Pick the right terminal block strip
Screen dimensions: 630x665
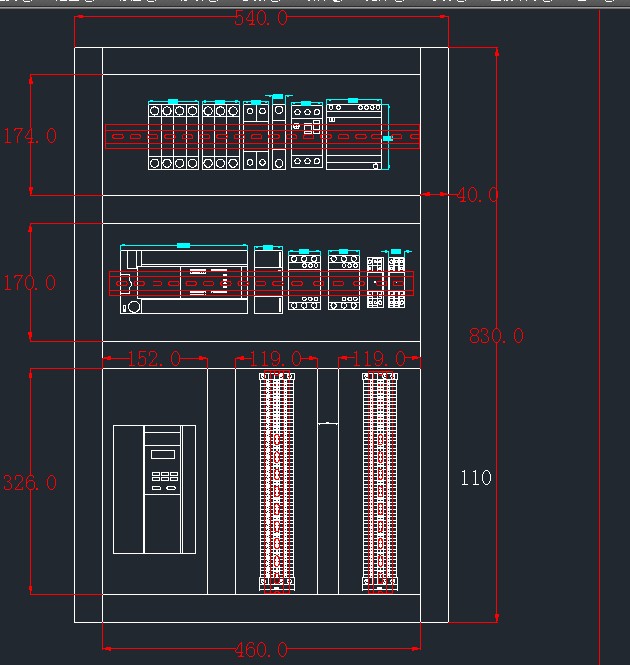pyautogui.click(x=381, y=480)
